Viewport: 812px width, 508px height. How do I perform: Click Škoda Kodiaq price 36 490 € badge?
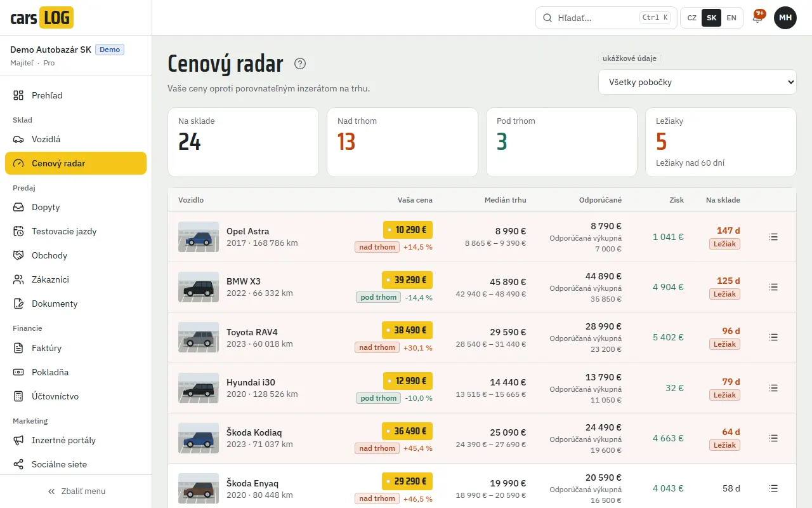tap(407, 431)
